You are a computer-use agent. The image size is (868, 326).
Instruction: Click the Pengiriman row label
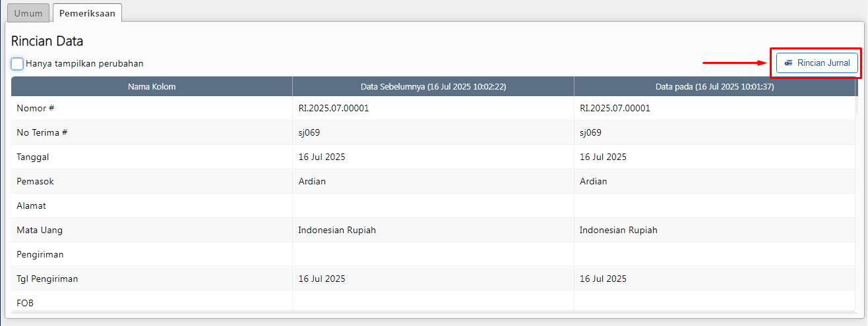click(x=40, y=254)
